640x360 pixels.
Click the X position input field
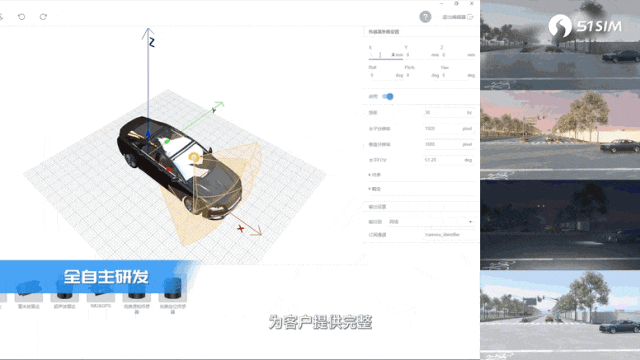386,55
